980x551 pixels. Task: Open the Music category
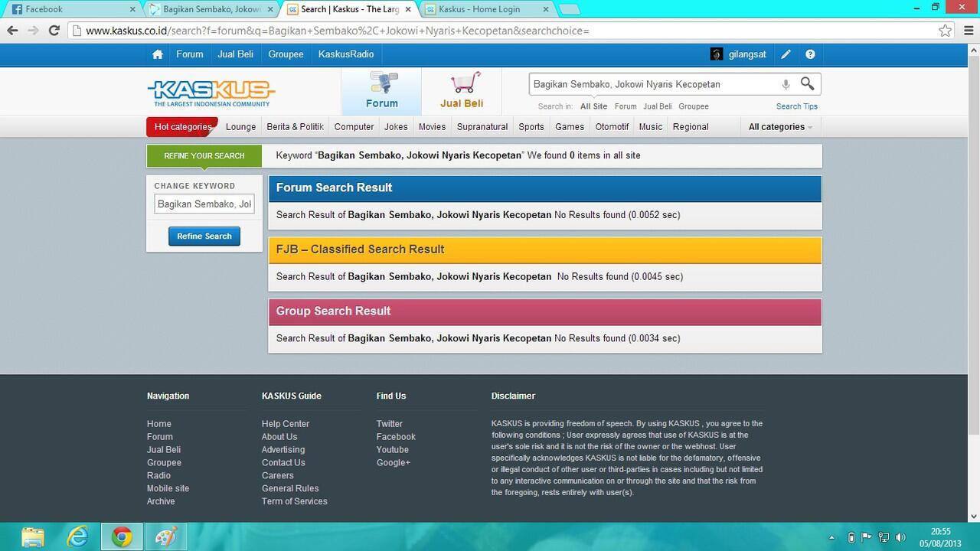tap(651, 127)
